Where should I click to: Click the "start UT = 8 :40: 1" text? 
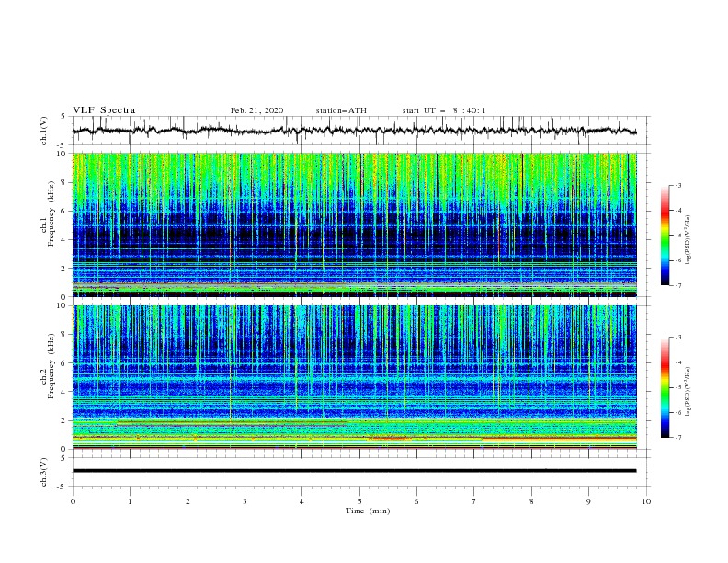444,110
